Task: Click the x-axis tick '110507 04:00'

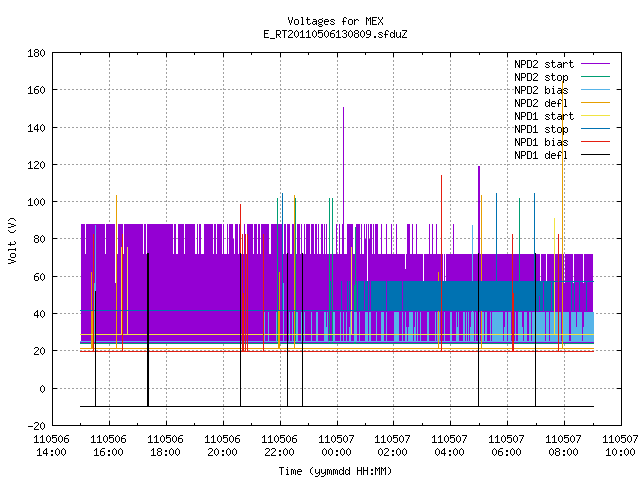Action: [449, 446]
